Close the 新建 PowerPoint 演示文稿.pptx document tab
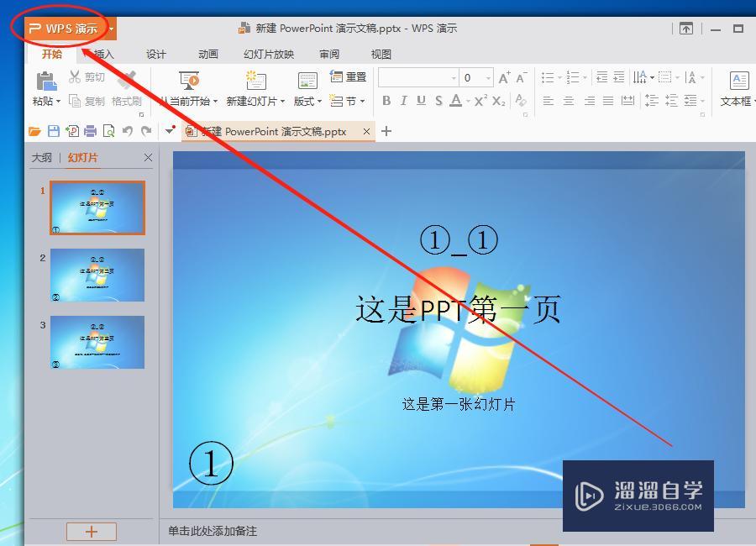This screenshot has height=546, width=756. tap(366, 131)
